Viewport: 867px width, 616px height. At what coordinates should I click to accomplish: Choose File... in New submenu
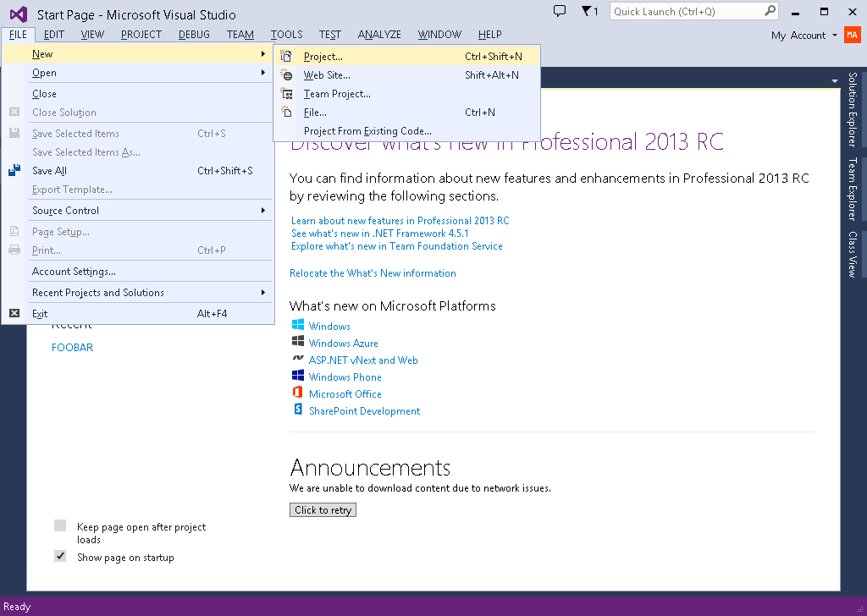tap(406, 113)
